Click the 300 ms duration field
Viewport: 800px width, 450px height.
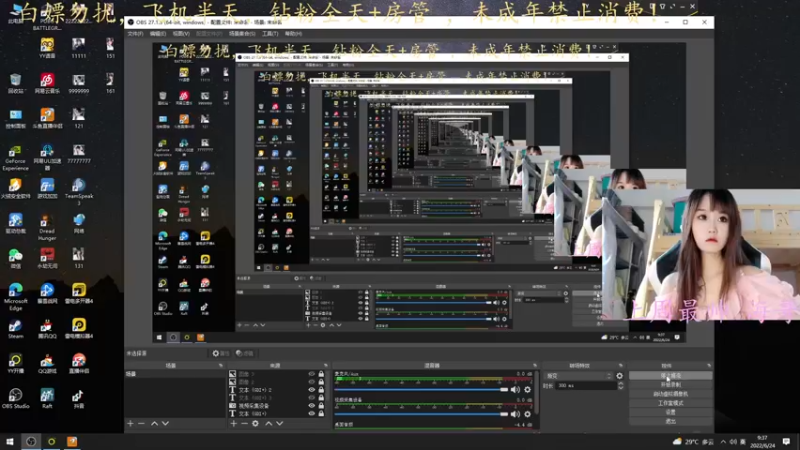click(x=586, y=386)
